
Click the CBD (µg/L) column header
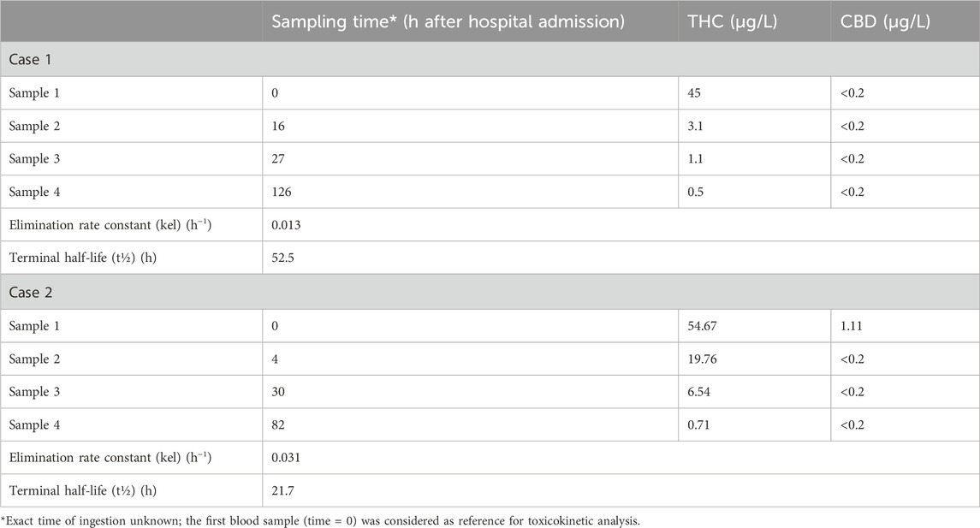[882, 21]
